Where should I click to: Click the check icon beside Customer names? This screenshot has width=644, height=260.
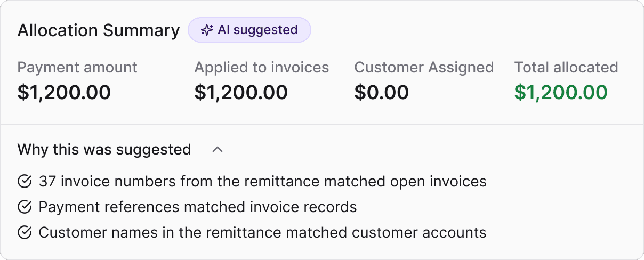click(x=25, y=232)
